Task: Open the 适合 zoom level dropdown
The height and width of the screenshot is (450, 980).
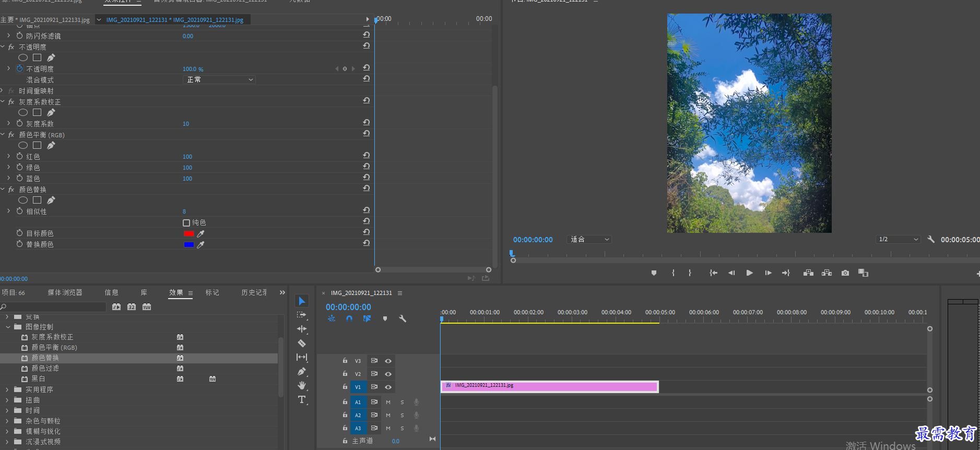Action: click(589, 239)
